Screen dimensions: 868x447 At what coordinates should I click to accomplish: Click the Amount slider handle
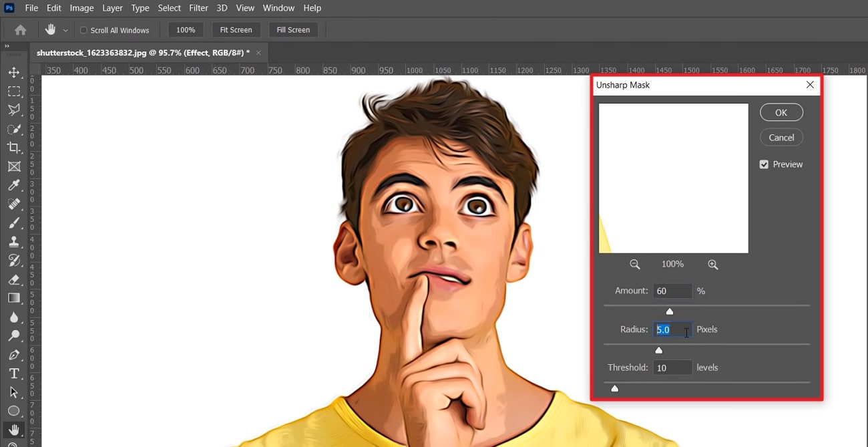click(x=670, y=311)
